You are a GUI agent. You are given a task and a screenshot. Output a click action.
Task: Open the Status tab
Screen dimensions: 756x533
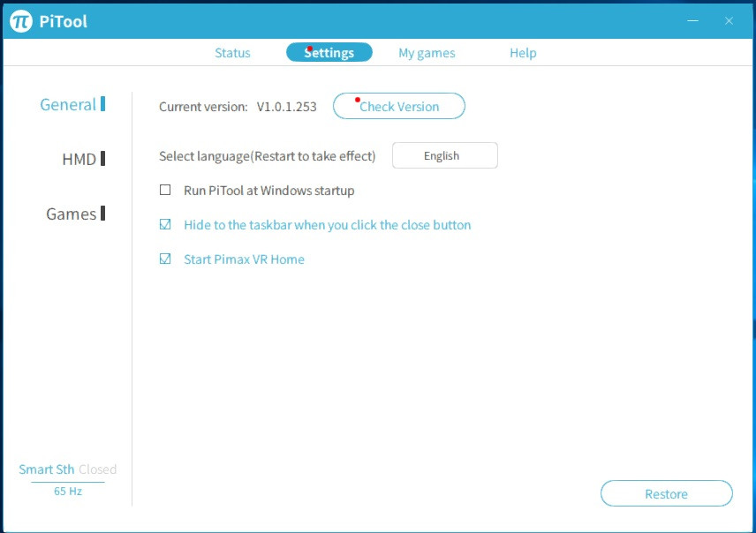point(232,53)
